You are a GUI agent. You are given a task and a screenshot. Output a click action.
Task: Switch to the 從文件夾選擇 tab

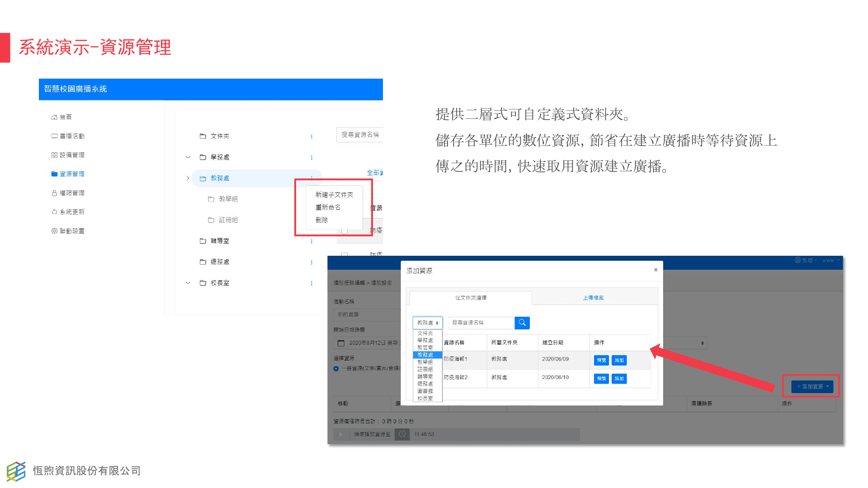[471, 298]
